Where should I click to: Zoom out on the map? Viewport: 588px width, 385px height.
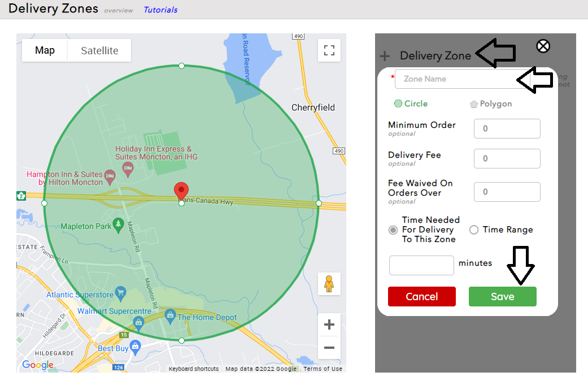point(329,348)
